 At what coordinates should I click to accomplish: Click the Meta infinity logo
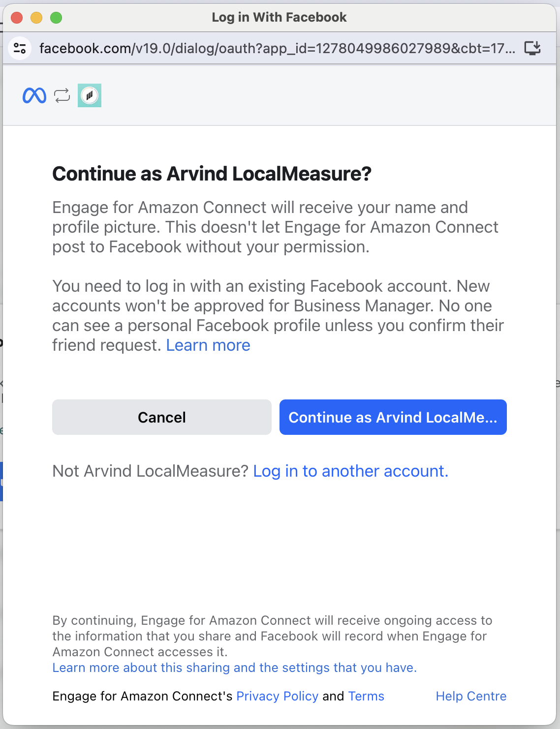[34, 95]
